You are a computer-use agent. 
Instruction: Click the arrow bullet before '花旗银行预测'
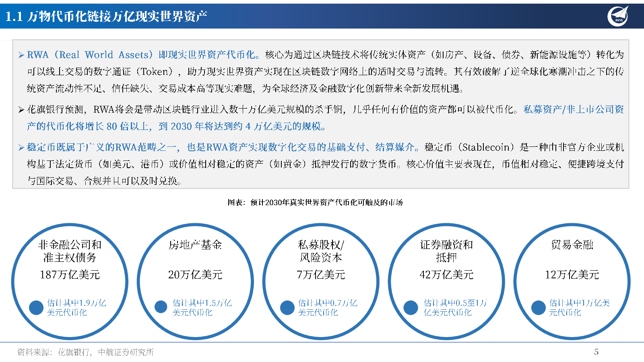coord(21,110)
